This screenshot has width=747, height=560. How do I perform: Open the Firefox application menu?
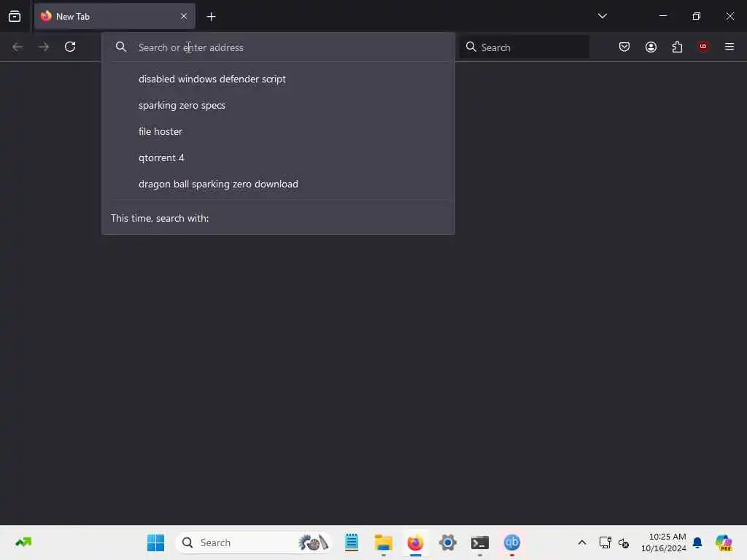pos(729,47)
